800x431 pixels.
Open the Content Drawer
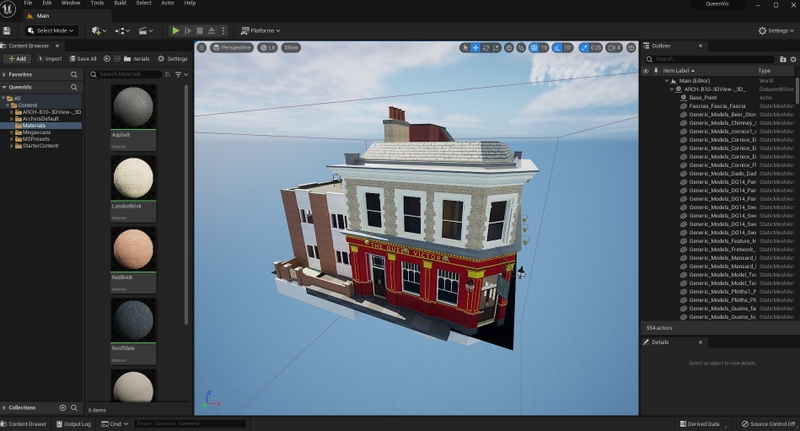point(23,424)
